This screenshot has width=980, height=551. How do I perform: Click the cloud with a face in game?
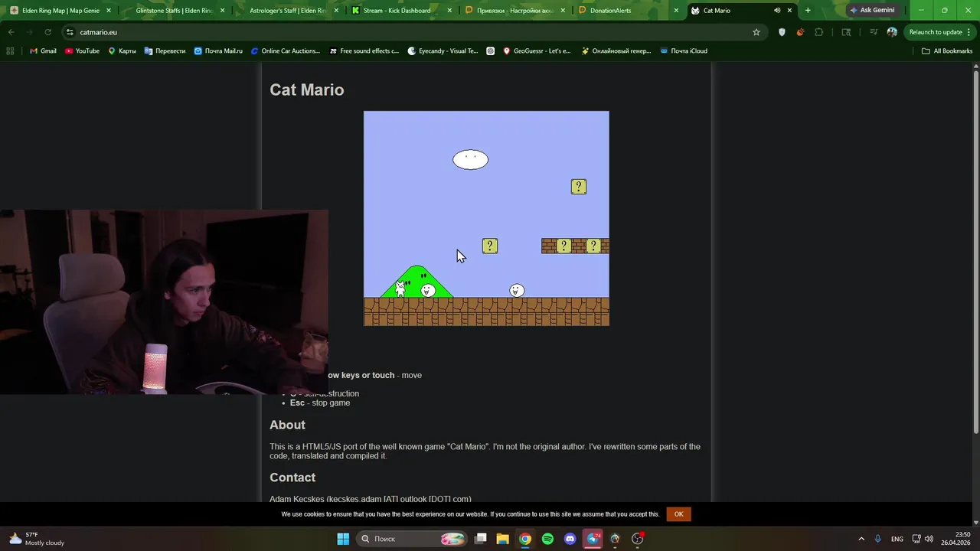pyautogui.click(x=470, y=159)
